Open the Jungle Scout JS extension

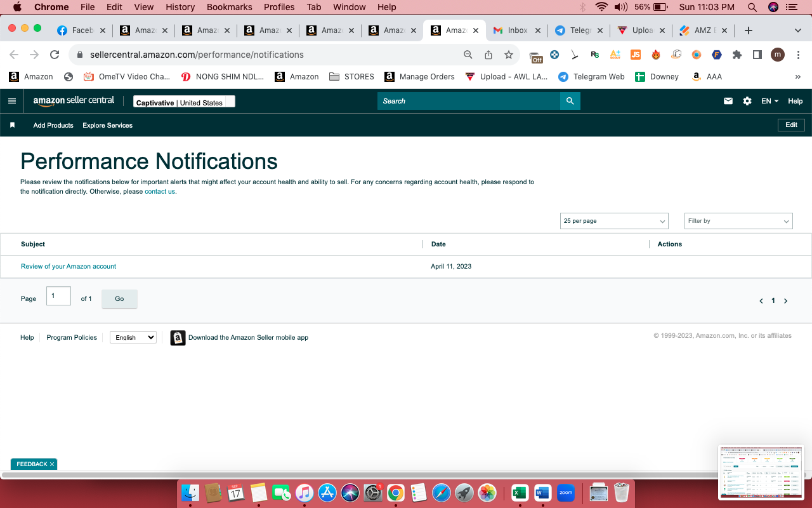pos(636,55)
